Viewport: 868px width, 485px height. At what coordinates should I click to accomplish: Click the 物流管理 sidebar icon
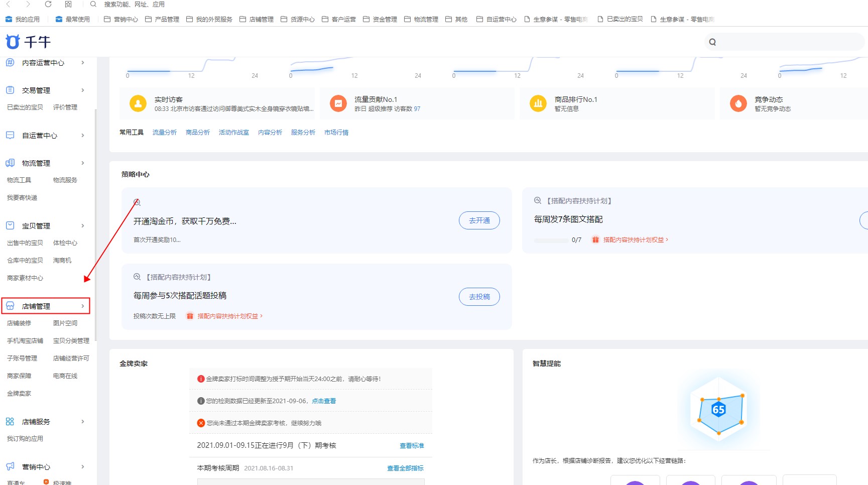(10, 163)
